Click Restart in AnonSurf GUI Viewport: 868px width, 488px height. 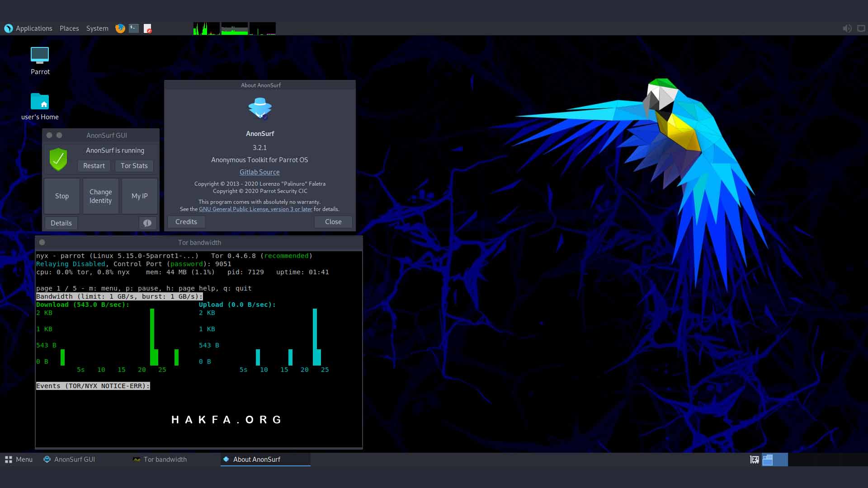(x=94, y=166)
